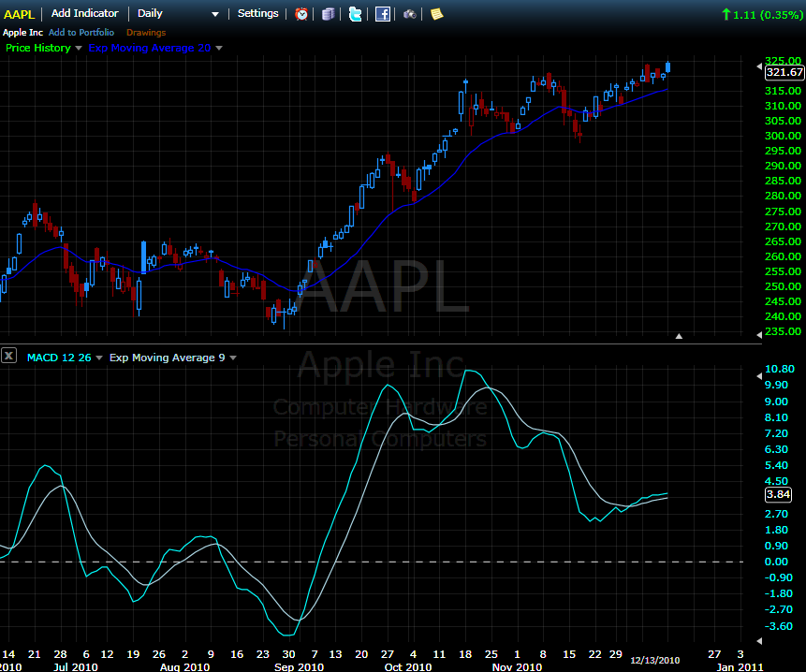
Task: Click the Add to Portfolio link
Action: point(81,33)
